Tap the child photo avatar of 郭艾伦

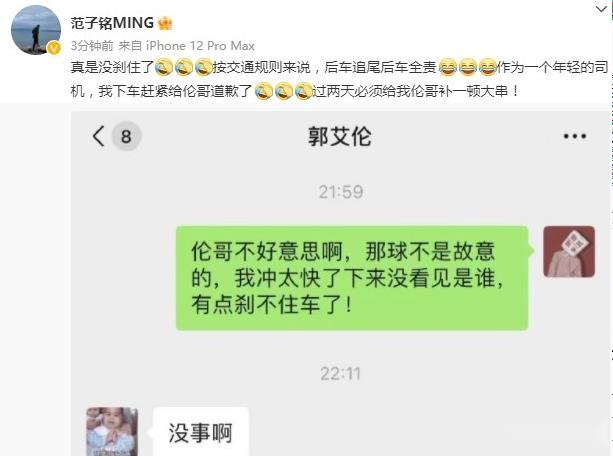coord(112,431)
